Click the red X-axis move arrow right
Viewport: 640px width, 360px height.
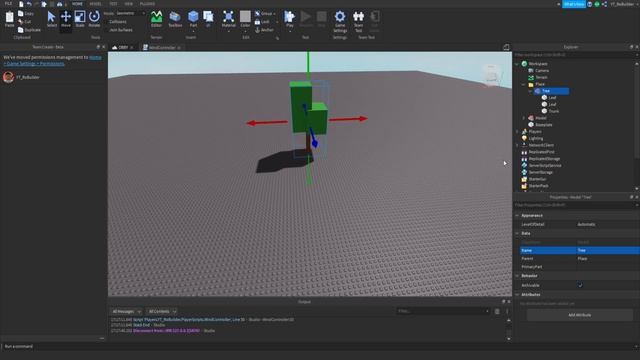[349, 119]
